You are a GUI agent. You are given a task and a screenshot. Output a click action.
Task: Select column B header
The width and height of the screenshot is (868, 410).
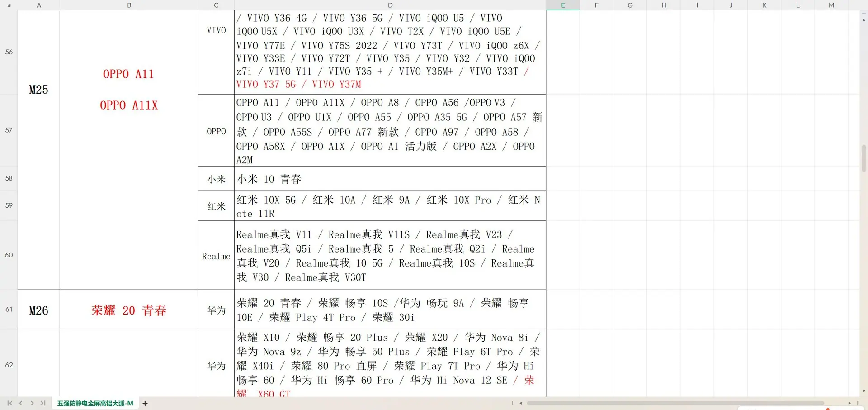129,5
